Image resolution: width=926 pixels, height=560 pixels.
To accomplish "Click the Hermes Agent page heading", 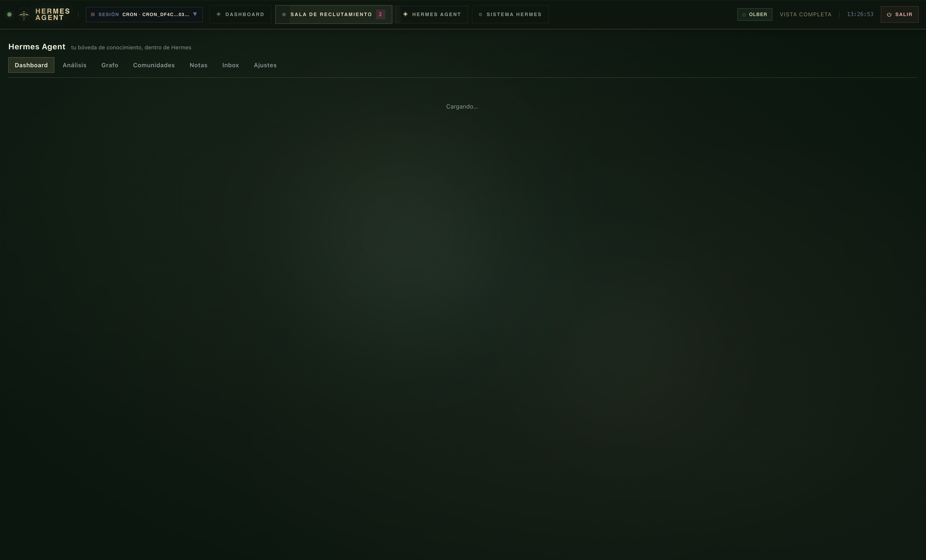I will click(37, 47).
